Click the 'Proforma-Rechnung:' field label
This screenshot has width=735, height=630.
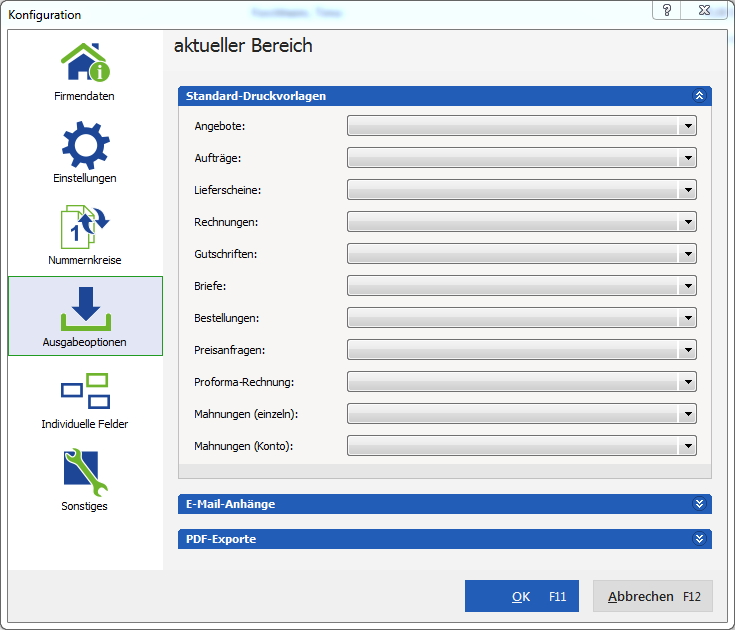click(244, 382)
